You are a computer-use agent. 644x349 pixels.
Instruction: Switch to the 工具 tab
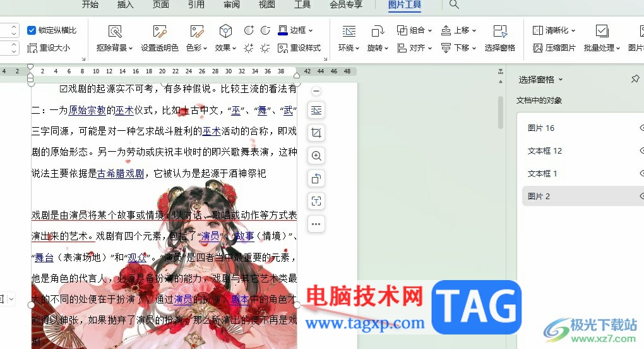[302, 4]
